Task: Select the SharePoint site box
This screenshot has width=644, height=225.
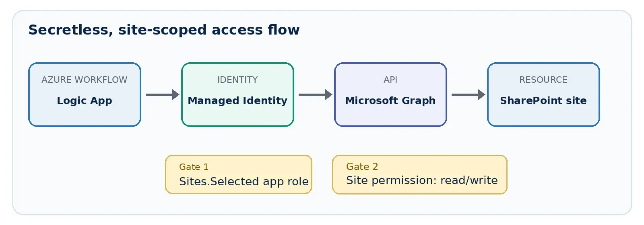Action: click(543, 94)
